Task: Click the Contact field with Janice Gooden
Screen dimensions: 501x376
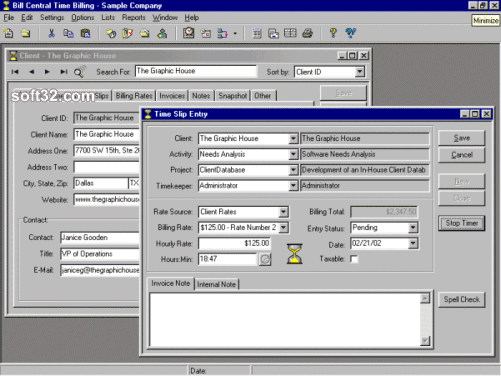Action: tap(100, 237)
